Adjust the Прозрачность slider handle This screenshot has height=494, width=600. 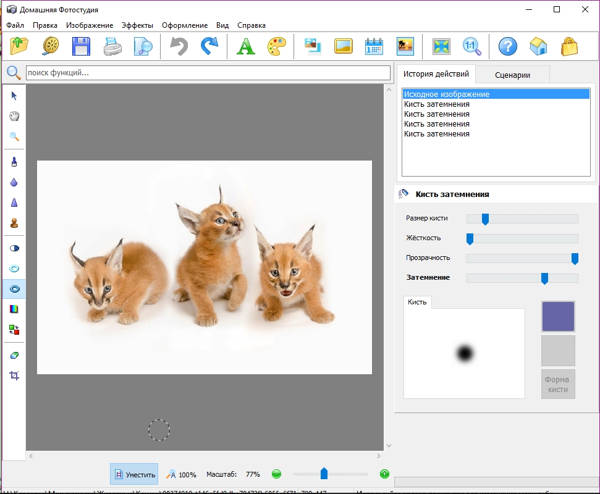574,259
